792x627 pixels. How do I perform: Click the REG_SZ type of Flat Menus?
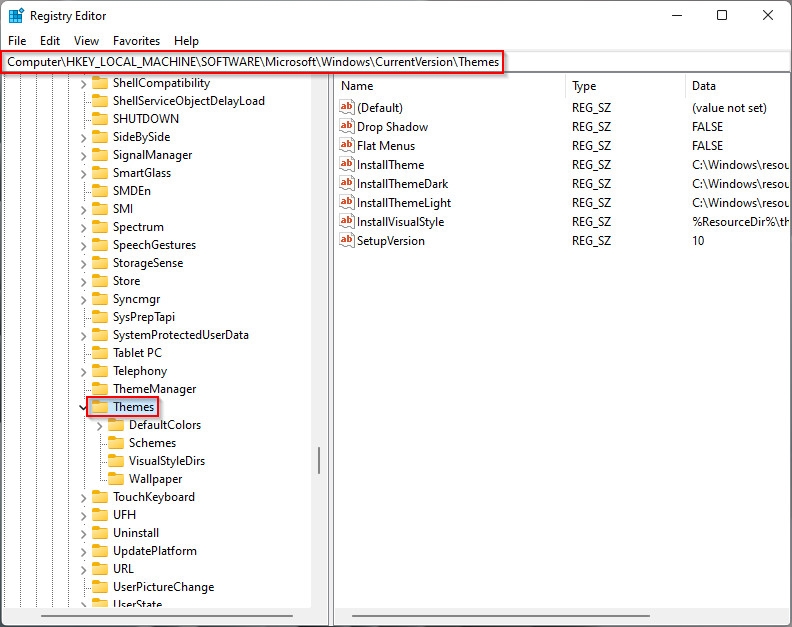click(591, 146)
